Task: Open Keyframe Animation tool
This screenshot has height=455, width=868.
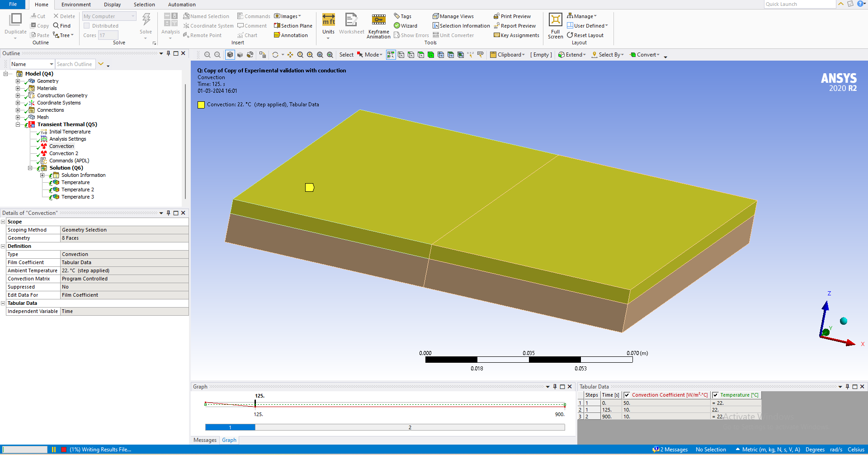Action: tap(378, 26)
